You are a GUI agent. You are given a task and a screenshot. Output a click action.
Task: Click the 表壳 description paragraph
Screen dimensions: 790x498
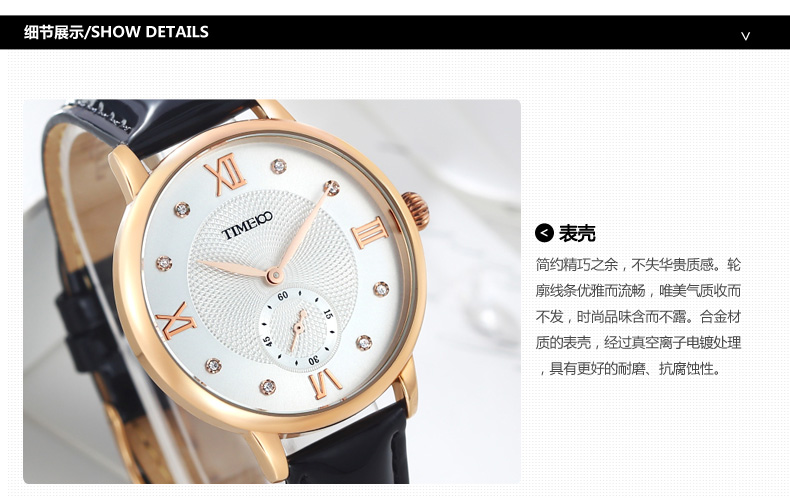tap(638, 317)
